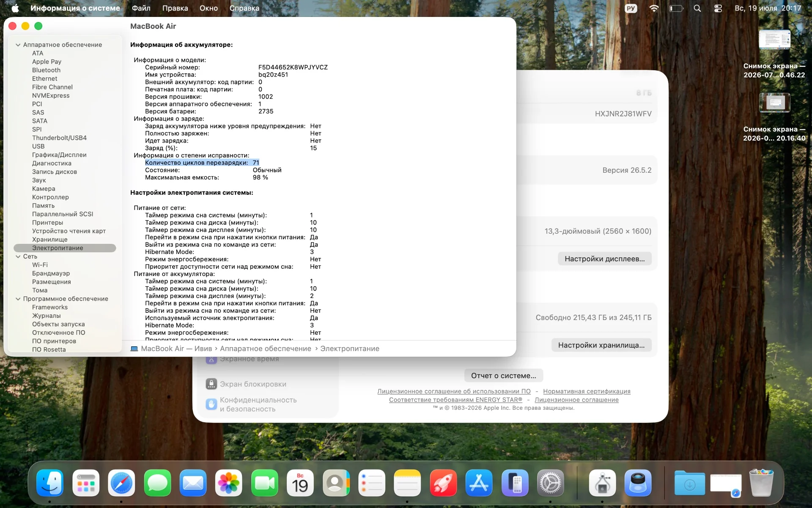
Task: Open Spotlight search in menu bar
Action: [x=697, y=8]
